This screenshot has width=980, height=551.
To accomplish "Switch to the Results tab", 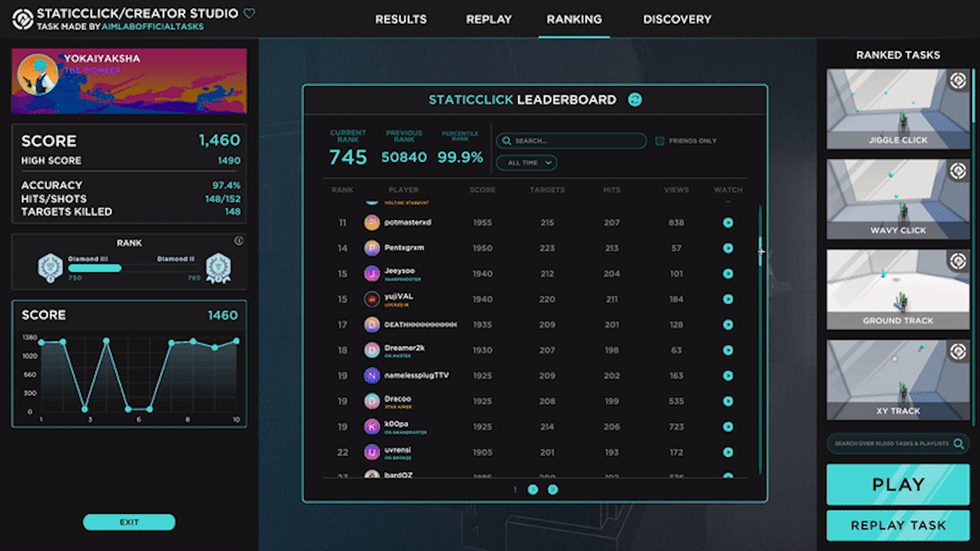I will (401, 19).
